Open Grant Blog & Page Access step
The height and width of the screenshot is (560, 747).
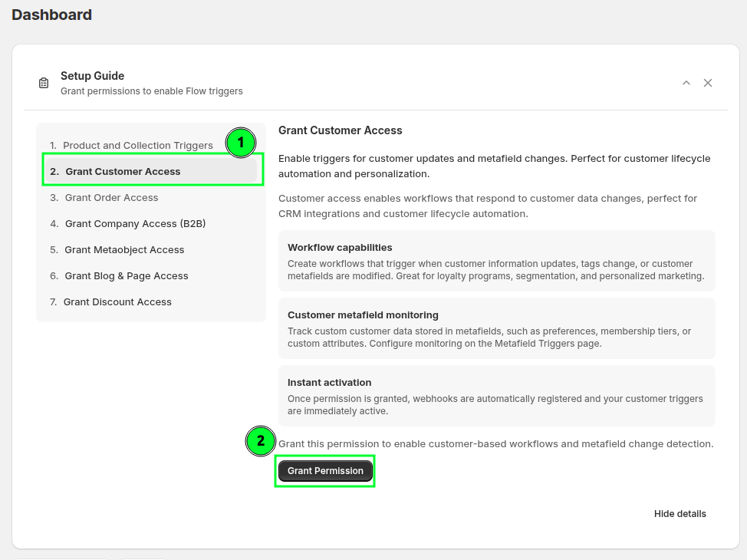click(x=127, y=276)
